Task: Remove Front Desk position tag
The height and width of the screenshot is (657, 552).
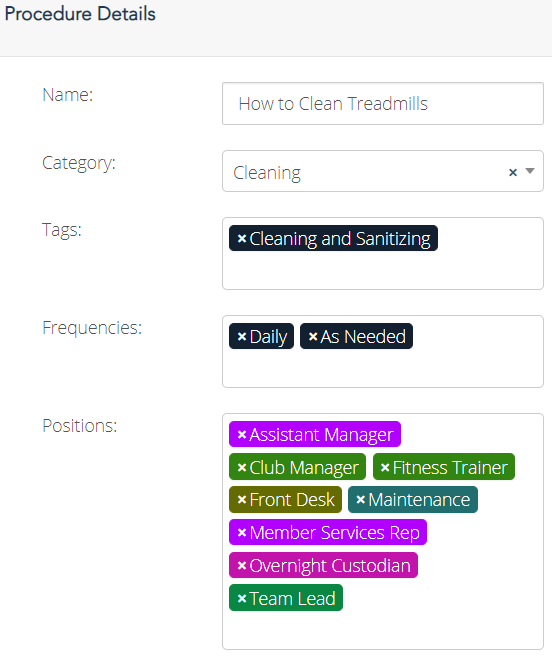Action: pos(241,500)
